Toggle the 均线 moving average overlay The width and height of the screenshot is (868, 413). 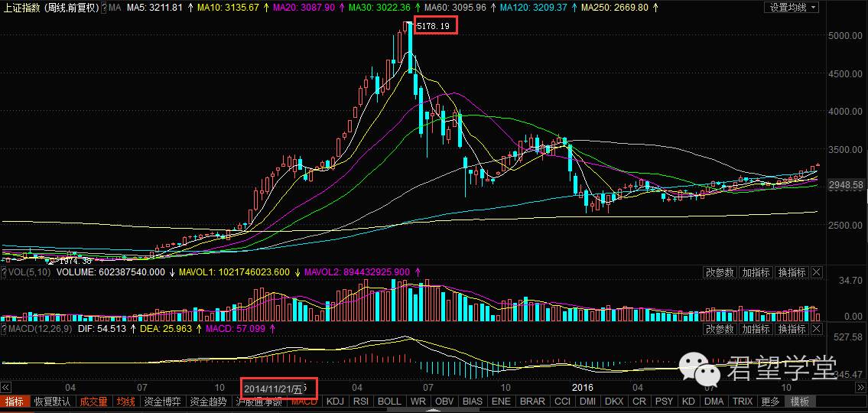coord(125,402)
